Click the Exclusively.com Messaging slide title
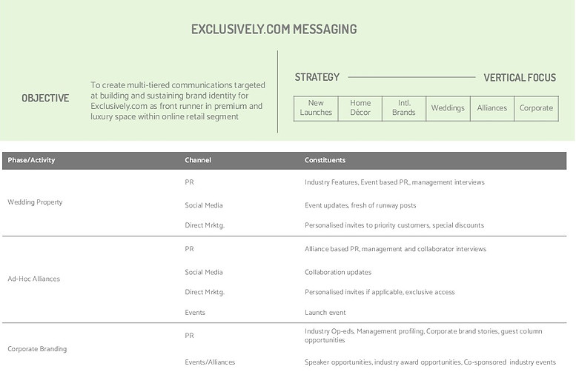576x392 pixels. 274,30
